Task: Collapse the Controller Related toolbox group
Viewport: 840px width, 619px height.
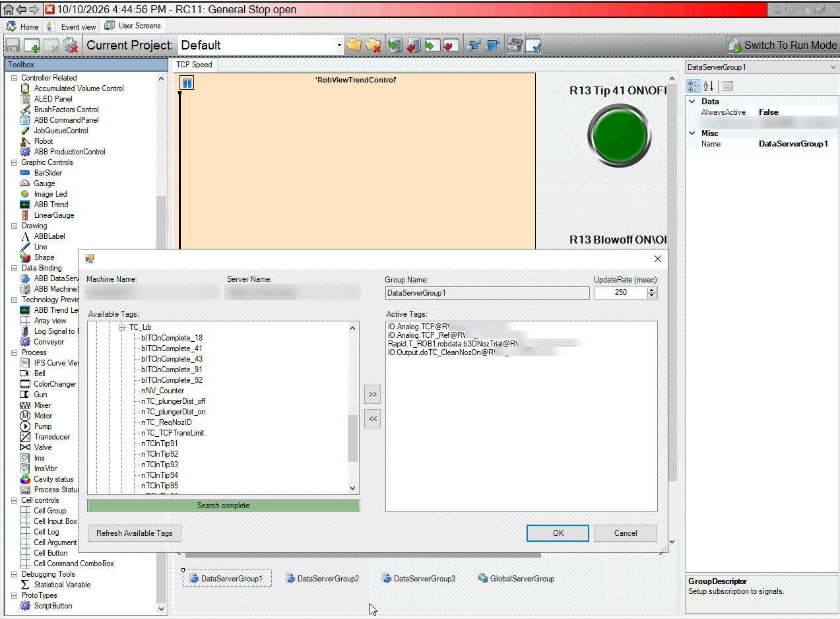Action: pyautogui.click(x=15, y=78)
